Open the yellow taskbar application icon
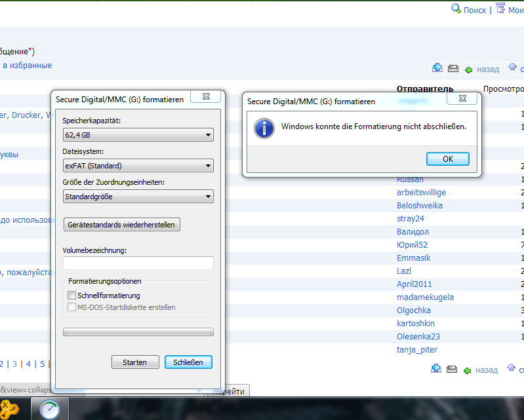The width and height of the screenshot is (524, 420). click(9, 410)
